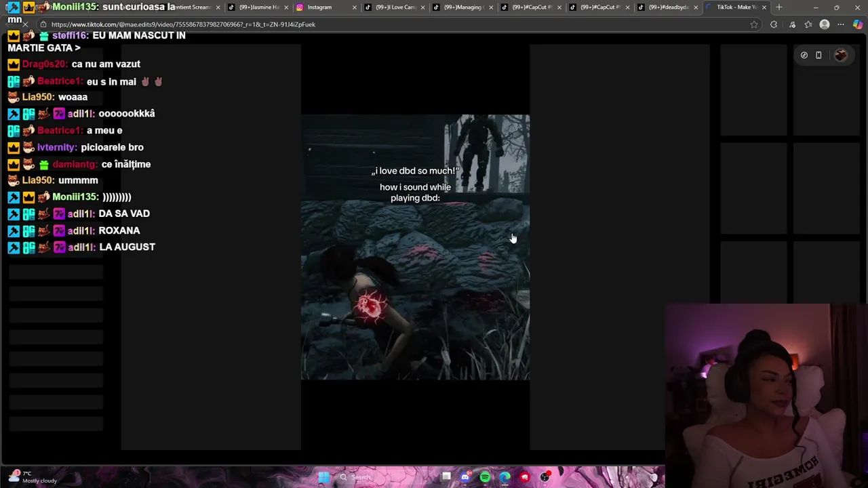Click username 'Drag0s20' in chat overlay
This screenshot has width=868, height=488.
(45, 64)
